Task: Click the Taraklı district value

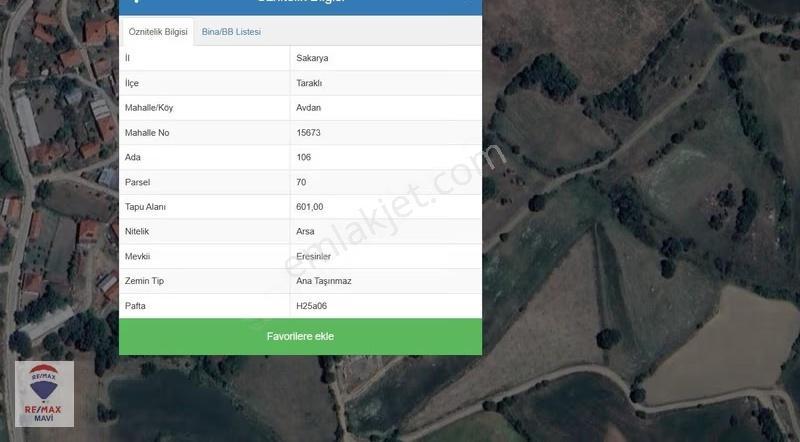Action: coord(309,83)
